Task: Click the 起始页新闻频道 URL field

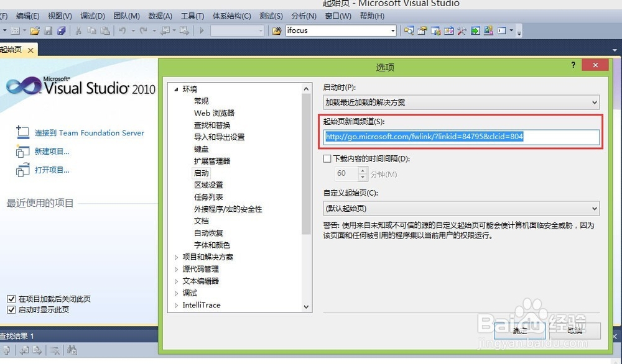Action: [x=461, y=137]
